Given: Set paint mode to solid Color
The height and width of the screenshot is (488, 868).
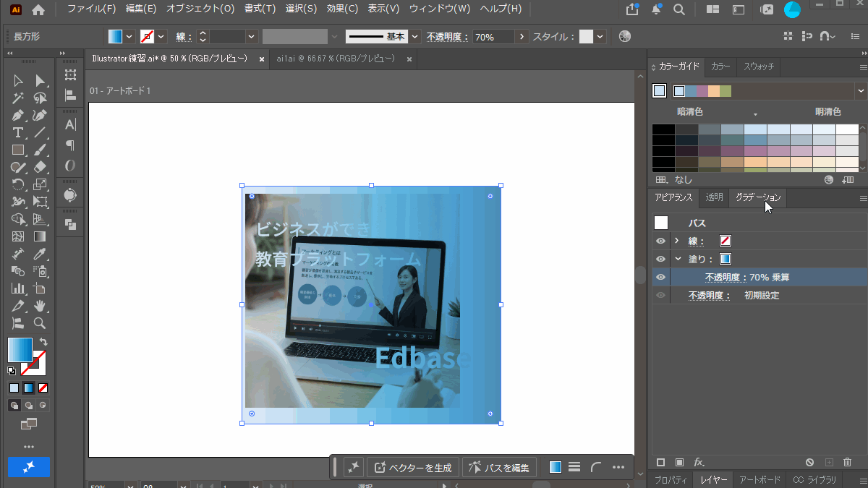Looking at the screenshot, I should (x=14, y=388).
